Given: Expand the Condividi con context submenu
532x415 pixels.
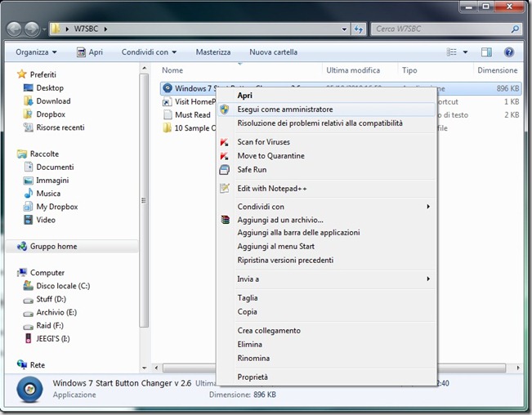Looking at the screenshot, I should (428, 207).
